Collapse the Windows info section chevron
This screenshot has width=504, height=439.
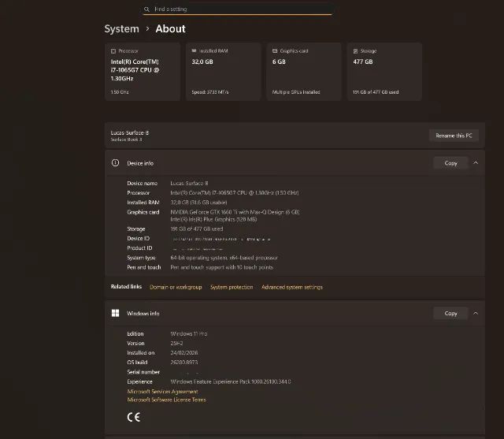(476, 313)
